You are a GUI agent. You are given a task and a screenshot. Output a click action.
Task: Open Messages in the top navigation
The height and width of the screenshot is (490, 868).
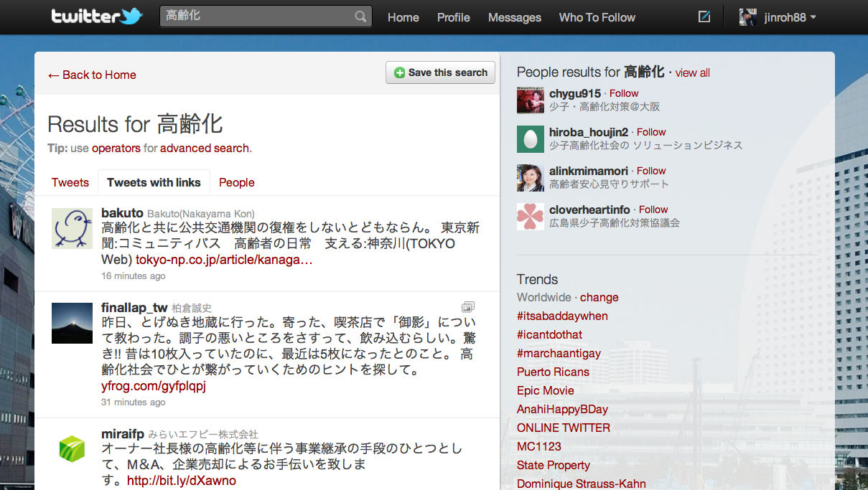(515, 17)
